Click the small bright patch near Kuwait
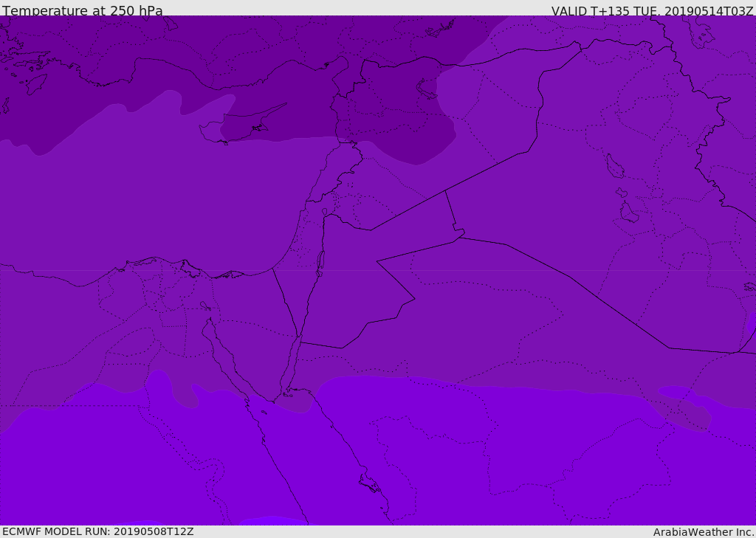The image size is (756, 538). tap(751, 323)
